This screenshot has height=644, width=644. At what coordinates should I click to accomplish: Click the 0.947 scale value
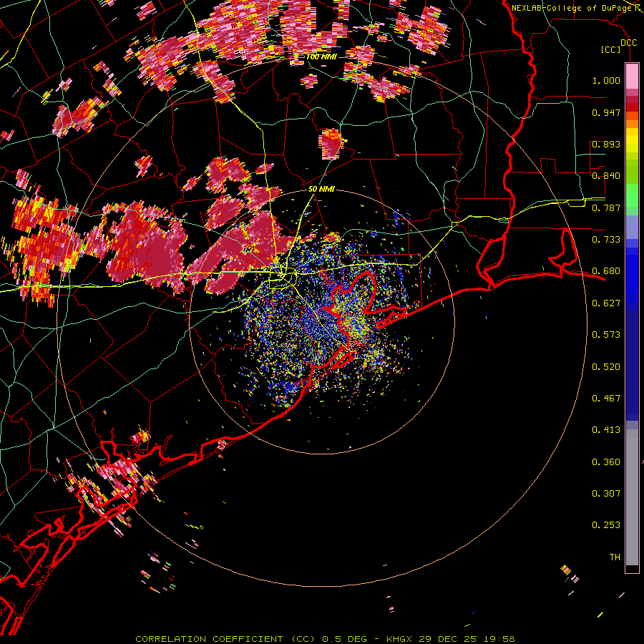[606, 112]
